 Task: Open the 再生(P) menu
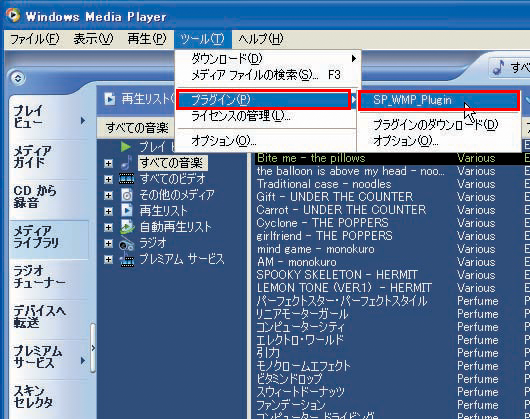click(147, 39)
